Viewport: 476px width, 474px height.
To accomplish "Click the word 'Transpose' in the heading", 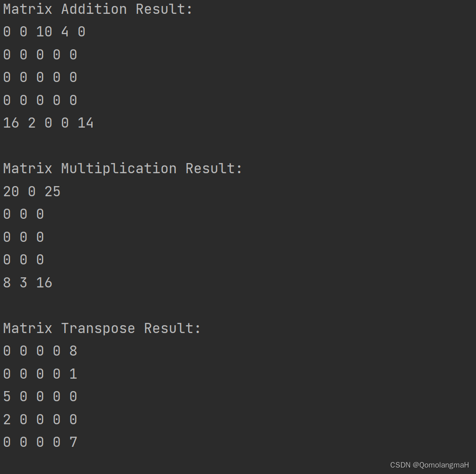I will click(x=98, y=328).
